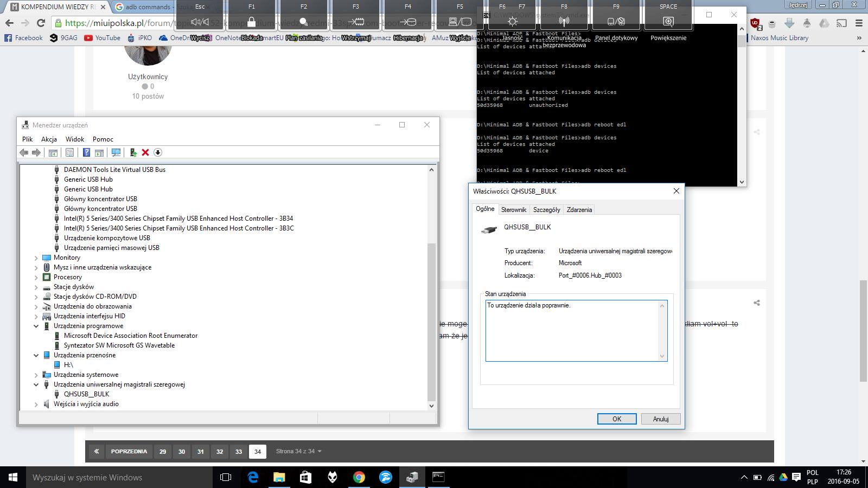Open Microsoft Edge from the taskbar
Screen dimensions: 868x488
click(x=253, y=477)
